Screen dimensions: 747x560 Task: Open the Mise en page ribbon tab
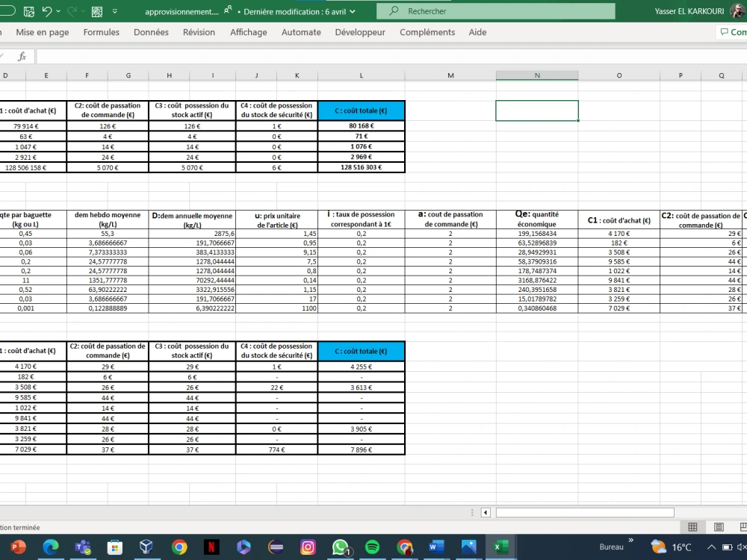coord(43,32)
